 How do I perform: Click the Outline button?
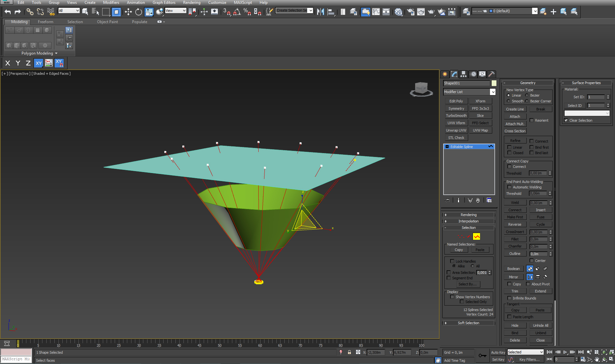[x=515, y=254]
